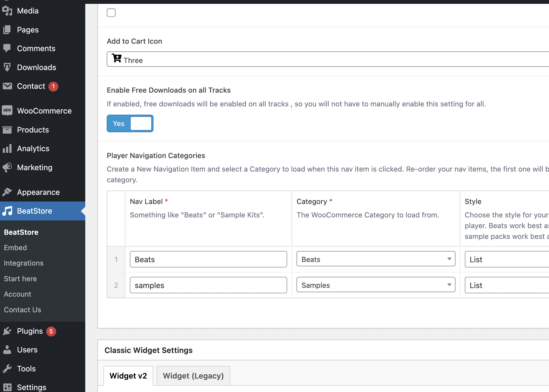
Task: Click the Plugins update badge showing 5
Action: pyautogui.click(x=51, y=331)
